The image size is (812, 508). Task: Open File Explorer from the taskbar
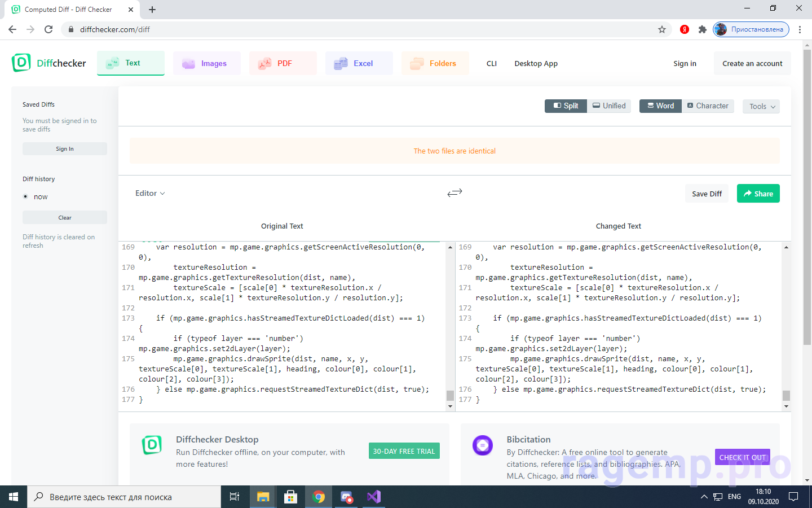263,497
